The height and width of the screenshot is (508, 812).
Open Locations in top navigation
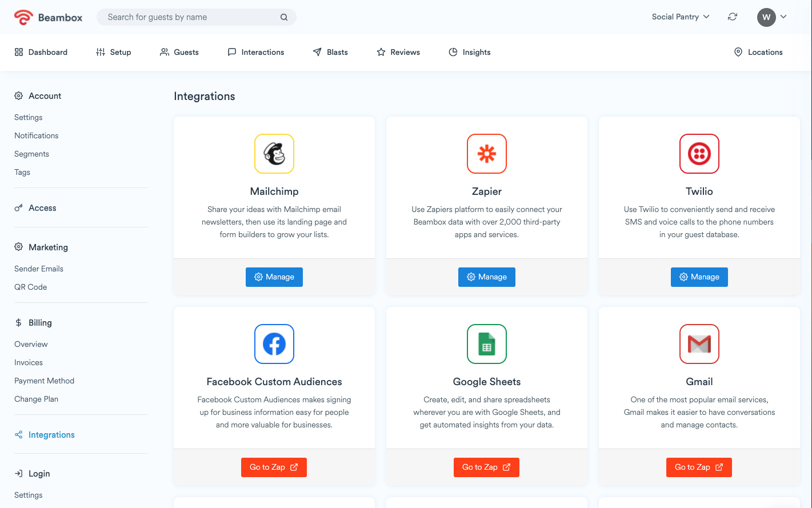[x=758, y=52]
